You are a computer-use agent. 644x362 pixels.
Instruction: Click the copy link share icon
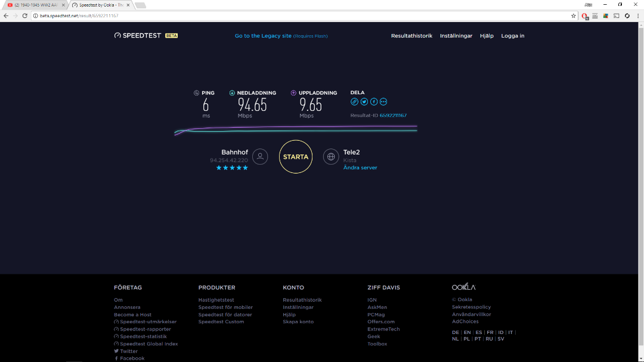pos(354,101)
